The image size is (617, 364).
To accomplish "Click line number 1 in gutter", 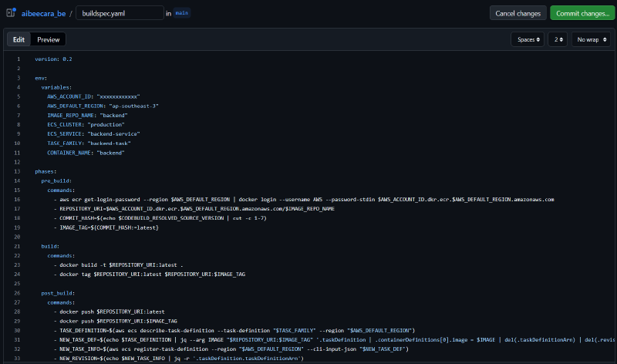I will coord(18,59).
